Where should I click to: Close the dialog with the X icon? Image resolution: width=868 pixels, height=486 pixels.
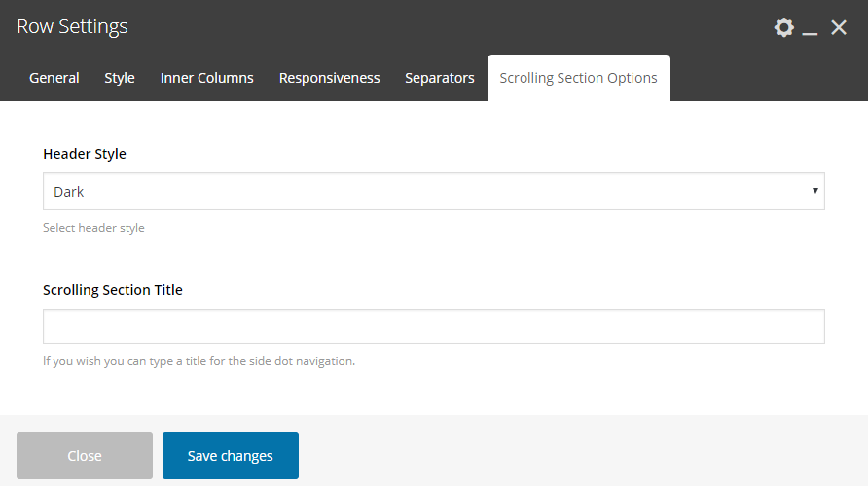point(839,27)
